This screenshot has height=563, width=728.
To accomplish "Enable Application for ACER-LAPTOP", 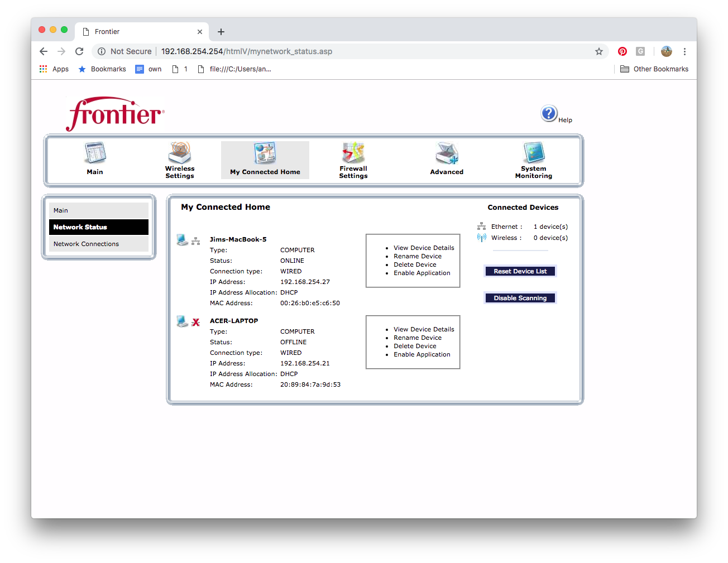I will [422, 354].
